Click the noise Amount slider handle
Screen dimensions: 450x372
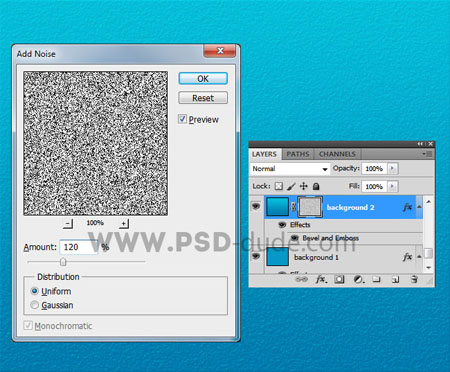coord(63,262)
